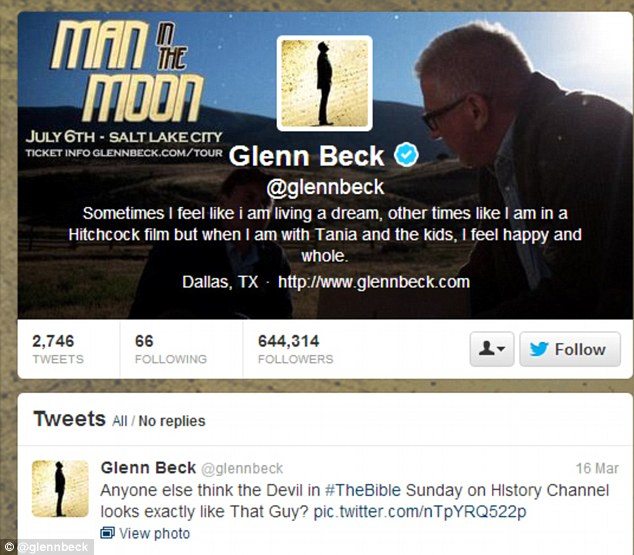Click the @glennbeck handle in the tweet
Screen dimensions: 634x555
pyautogui.click(x=242, y=468)
